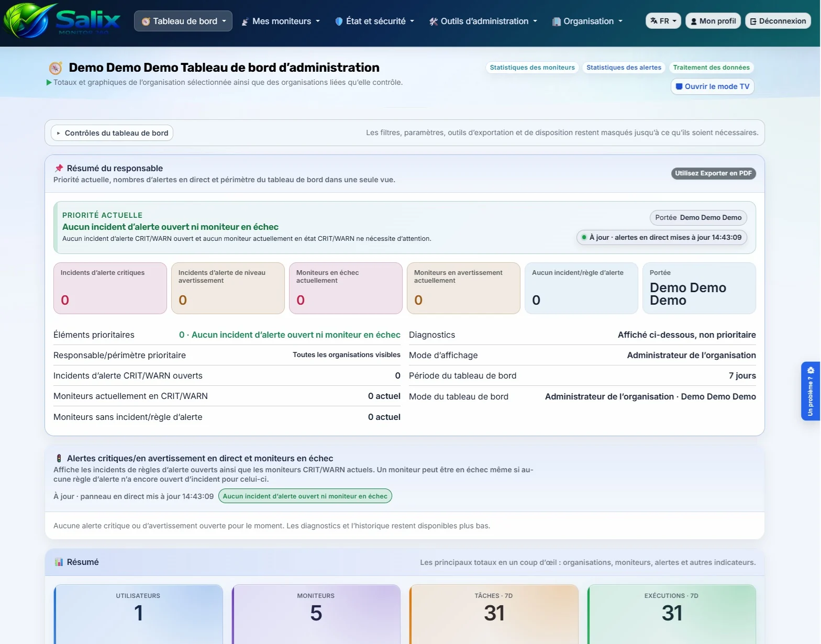The width and height of the screenshot is (821, 644).
Task: Click the À jour alertes en direct status pill
Action: click(662, 238)
